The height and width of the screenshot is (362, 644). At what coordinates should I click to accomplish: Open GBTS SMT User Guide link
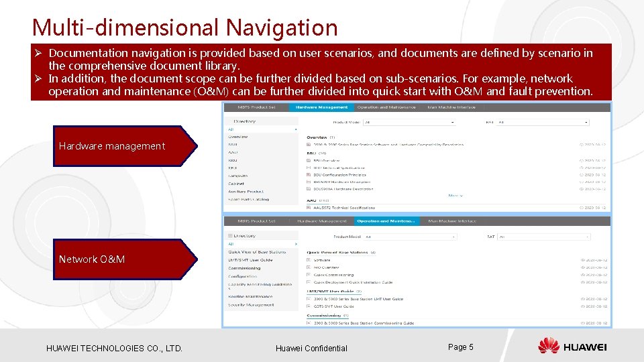click(334, 306)
